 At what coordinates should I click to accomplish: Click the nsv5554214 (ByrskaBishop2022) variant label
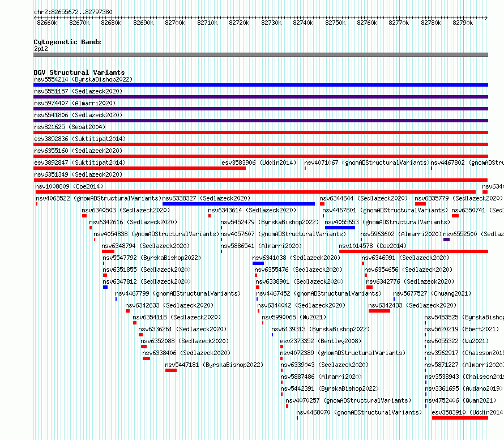click(83, 79)
